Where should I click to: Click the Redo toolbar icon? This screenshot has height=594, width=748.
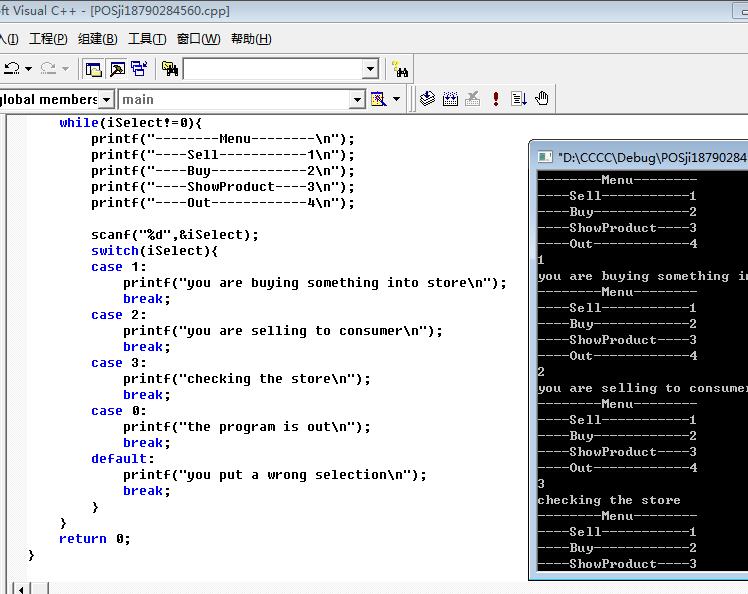tap(48, 69)
